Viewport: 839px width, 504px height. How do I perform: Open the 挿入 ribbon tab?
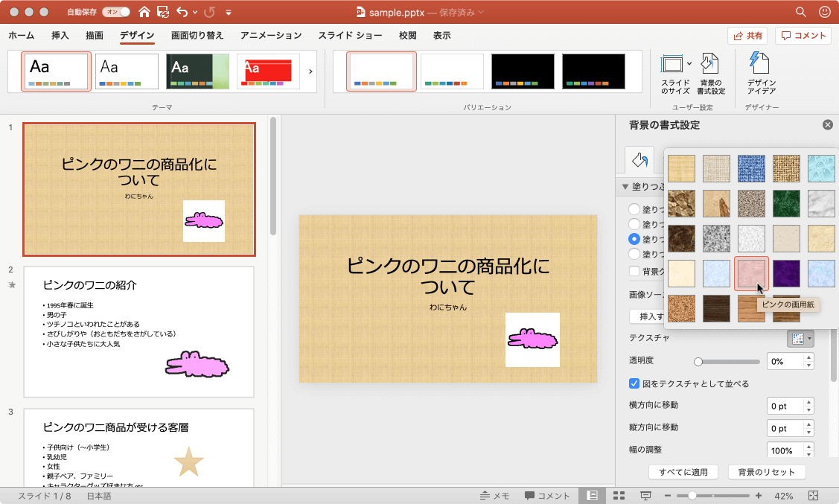[60, 35]
